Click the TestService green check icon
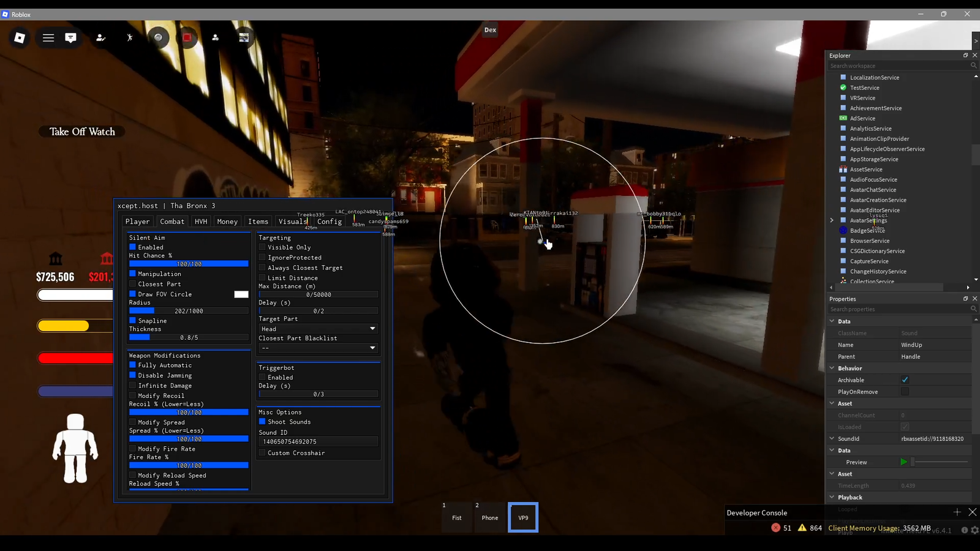This screenshot has height=551, width=980. [843, 88]
